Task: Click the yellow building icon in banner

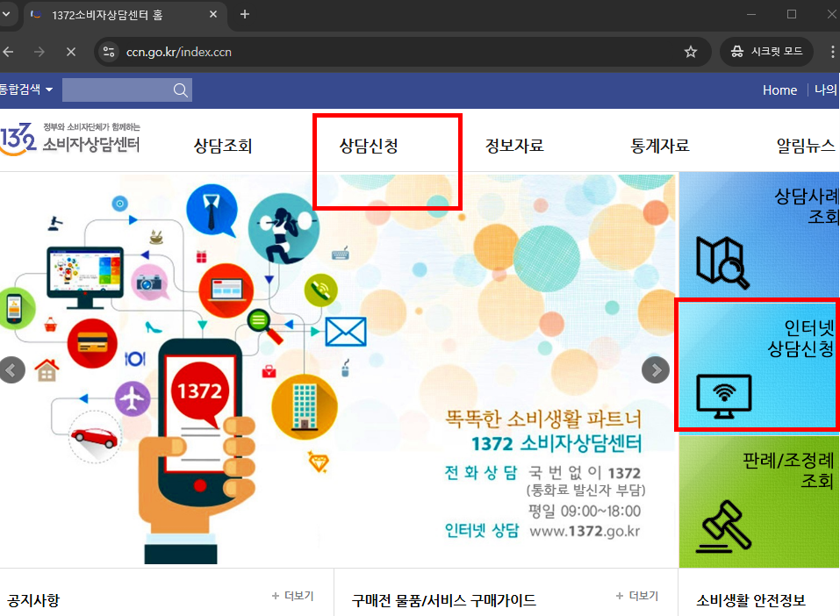Action: [305, 407]
